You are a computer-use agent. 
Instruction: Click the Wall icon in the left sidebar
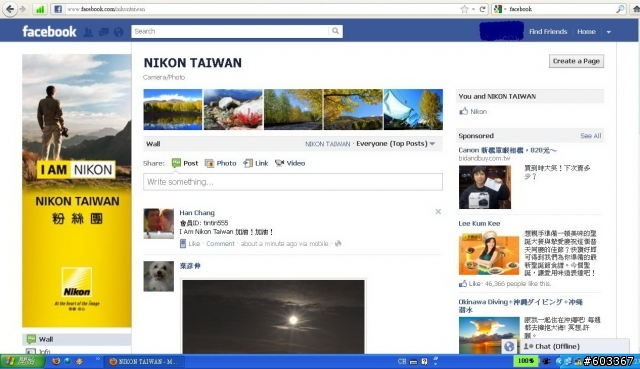[31, 339]
